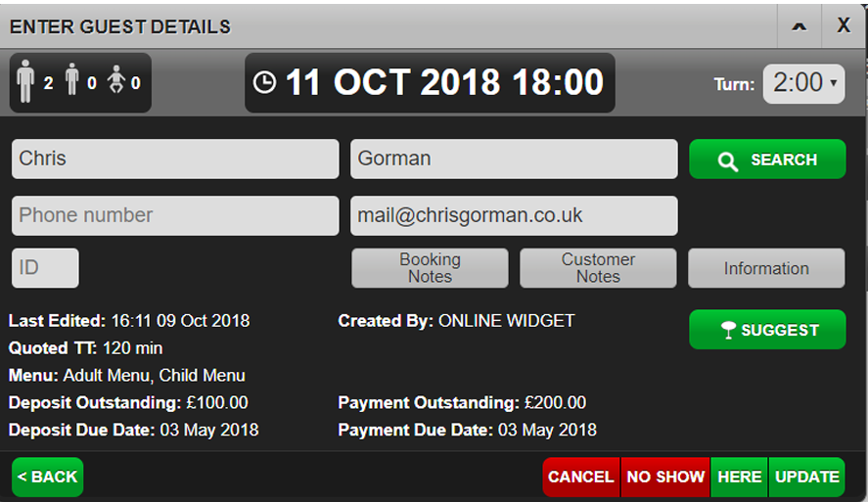
Task: Click the child guest count icon
Action: coord(71,82)
